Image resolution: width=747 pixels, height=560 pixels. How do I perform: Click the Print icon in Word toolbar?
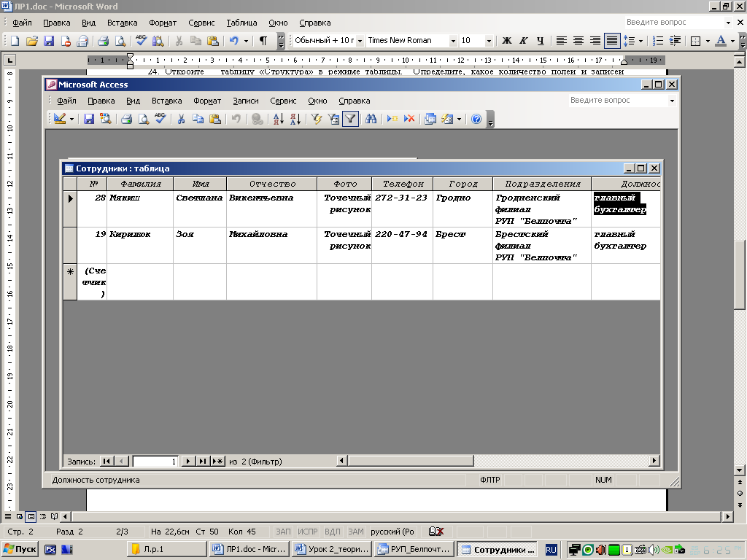point(103,41)
